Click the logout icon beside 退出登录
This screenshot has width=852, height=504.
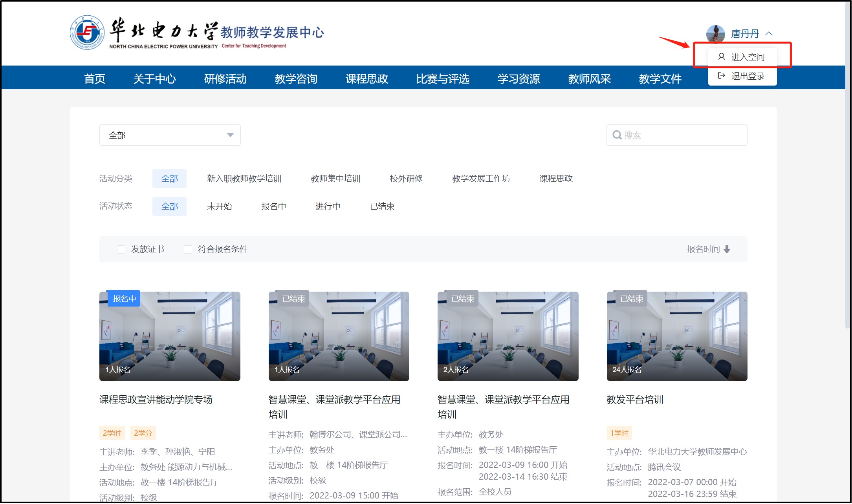coord(722,76)
